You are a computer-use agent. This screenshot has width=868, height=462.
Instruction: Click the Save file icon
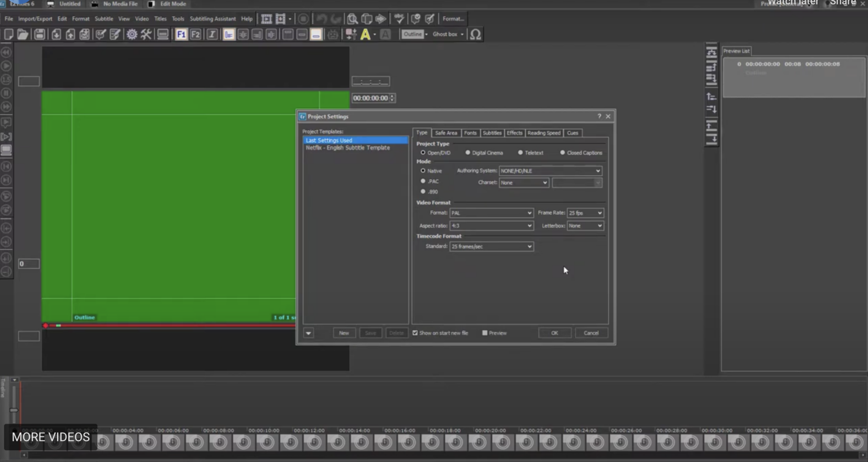click(x=39, y=34)
